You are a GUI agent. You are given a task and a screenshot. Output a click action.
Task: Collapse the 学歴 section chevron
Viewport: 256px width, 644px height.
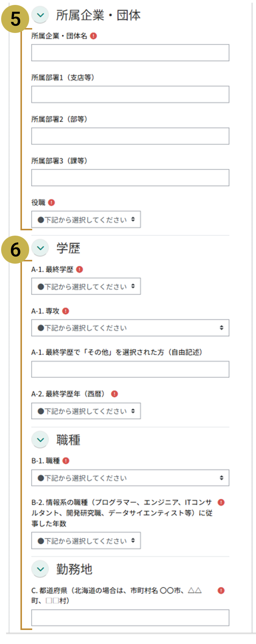click(x=40, y=248)
